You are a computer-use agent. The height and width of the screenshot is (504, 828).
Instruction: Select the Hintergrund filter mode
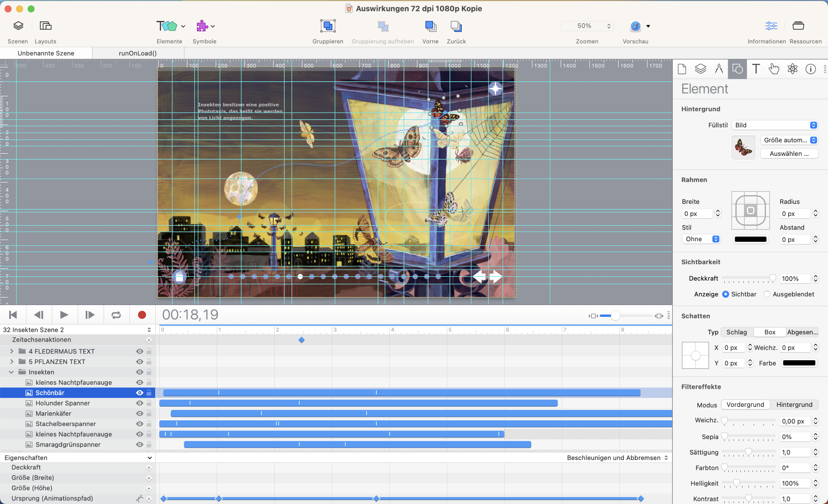tap(794, 405)
